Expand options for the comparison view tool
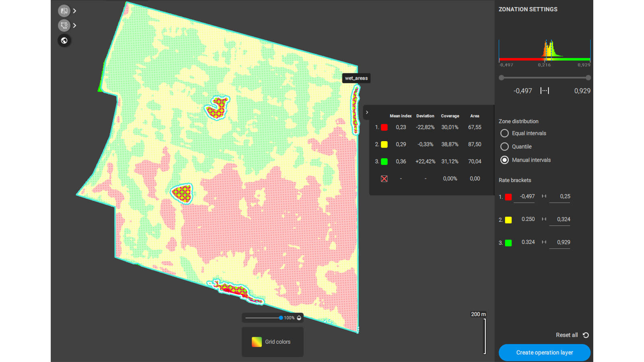Screen dimensions: 644x362 [74, 10]
